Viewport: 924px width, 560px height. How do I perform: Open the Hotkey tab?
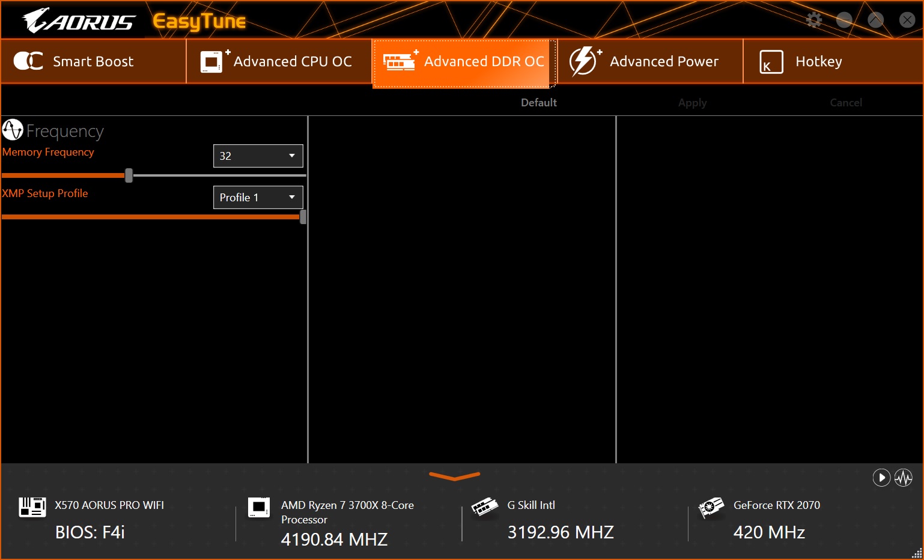[x=833, y=61]
